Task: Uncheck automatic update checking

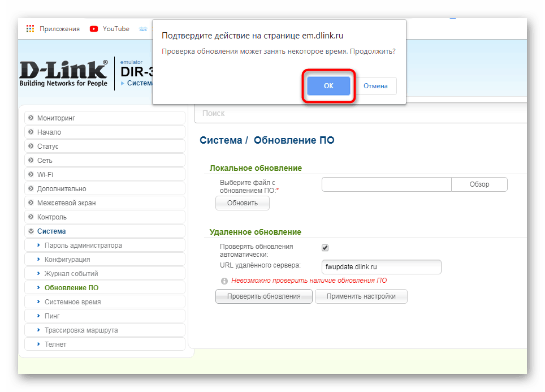Action: (325, 247)
